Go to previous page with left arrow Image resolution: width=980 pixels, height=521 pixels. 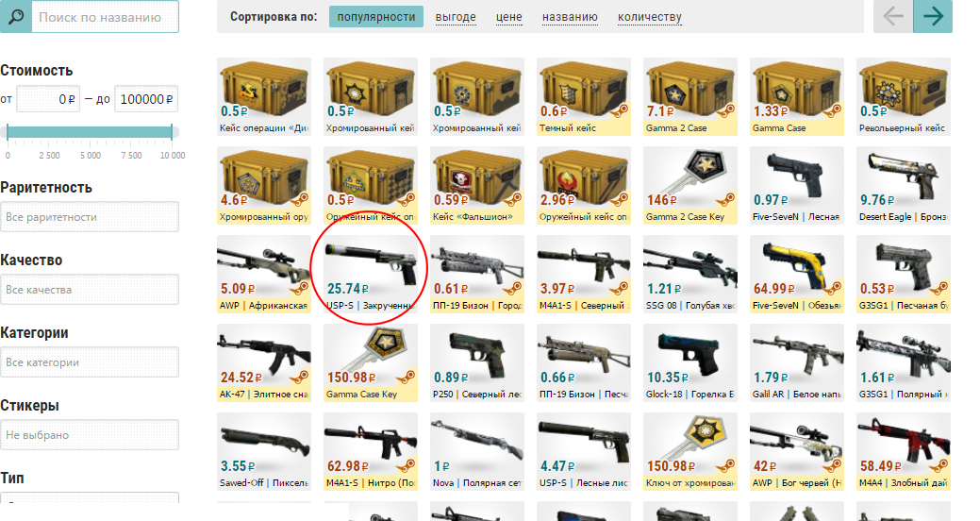tap(893, 16)
